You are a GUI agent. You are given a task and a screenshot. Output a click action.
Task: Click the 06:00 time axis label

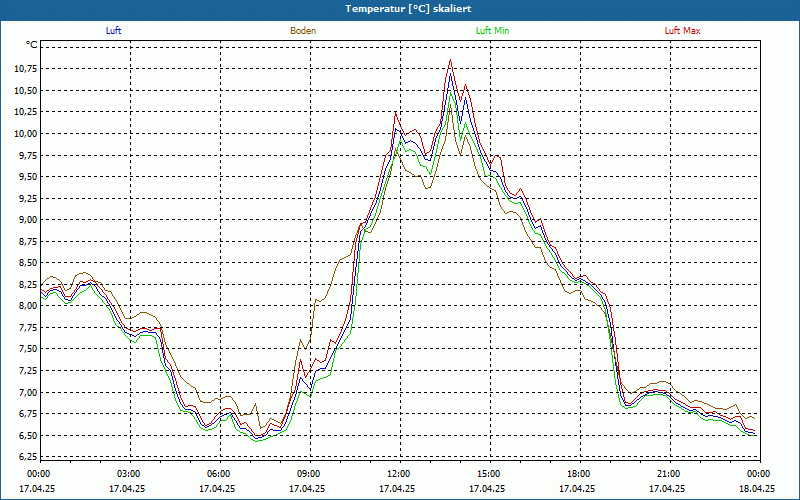pyautogui.click(x=220, y=474)
